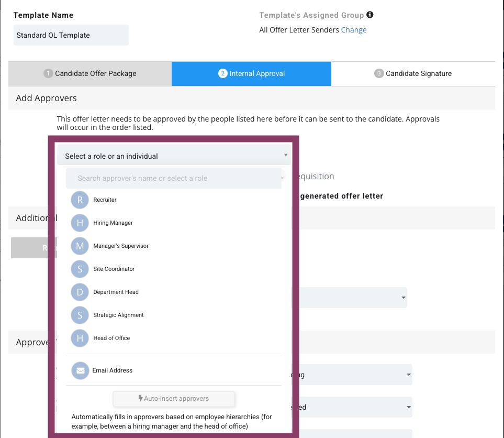
Task: Select the 'Head of Office' role text
Action: point(111,338)
